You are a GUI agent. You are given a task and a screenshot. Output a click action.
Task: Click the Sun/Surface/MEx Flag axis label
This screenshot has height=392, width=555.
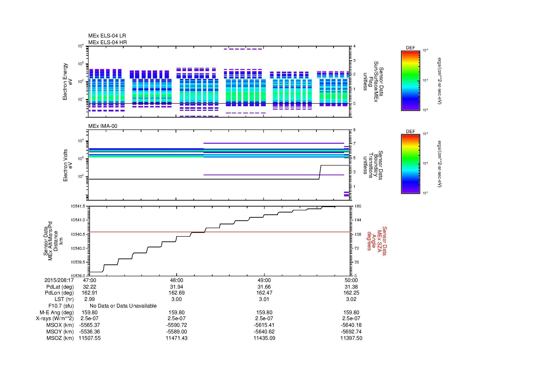[x=373, y=82]
